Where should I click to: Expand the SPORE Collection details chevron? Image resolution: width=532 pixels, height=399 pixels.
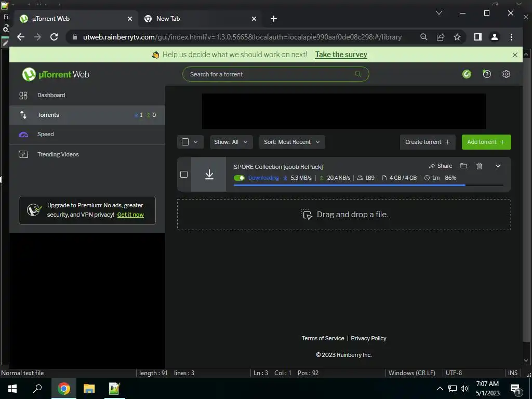498,166
